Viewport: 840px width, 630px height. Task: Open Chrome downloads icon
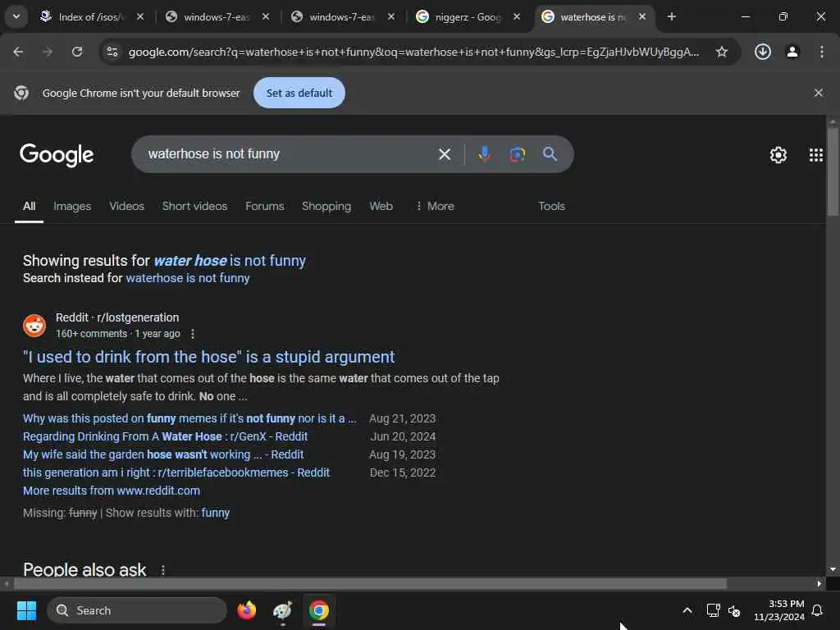coord(762,52)
